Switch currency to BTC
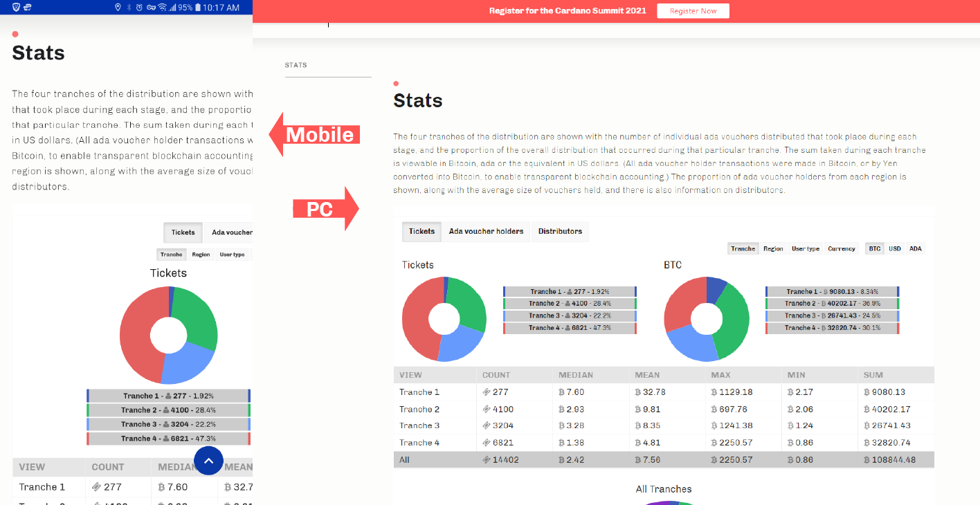980x505 pixels. [875, 248]
